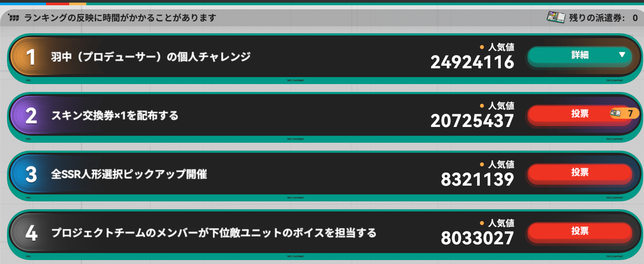Screen dimensions: 644x264
Task: Select the orange rank 1 badge
Action: (x=31, y=57)
